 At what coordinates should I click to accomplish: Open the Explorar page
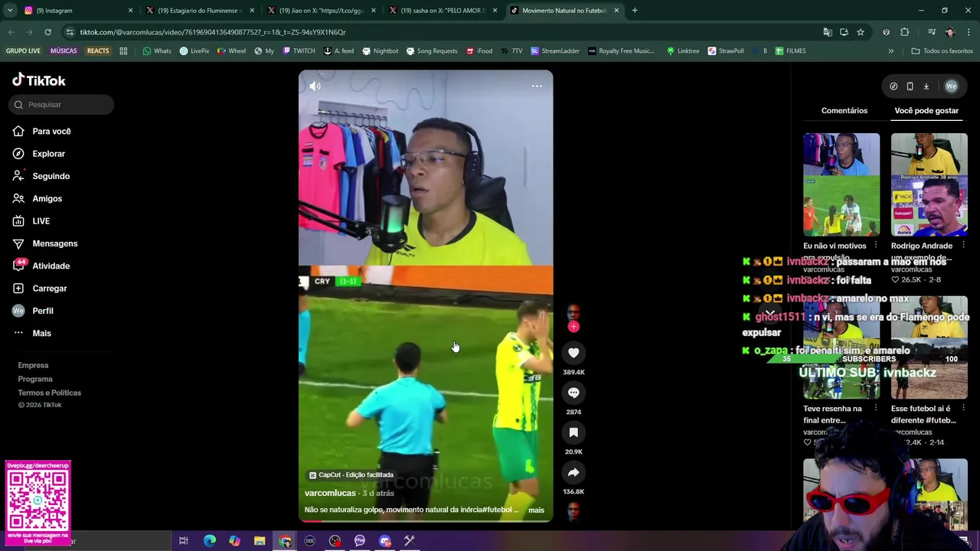[48, 154]
